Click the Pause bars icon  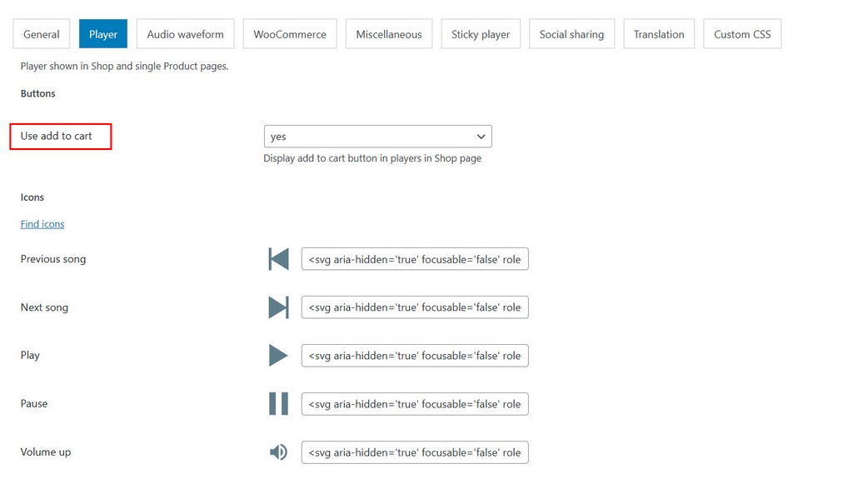[278, 404]
